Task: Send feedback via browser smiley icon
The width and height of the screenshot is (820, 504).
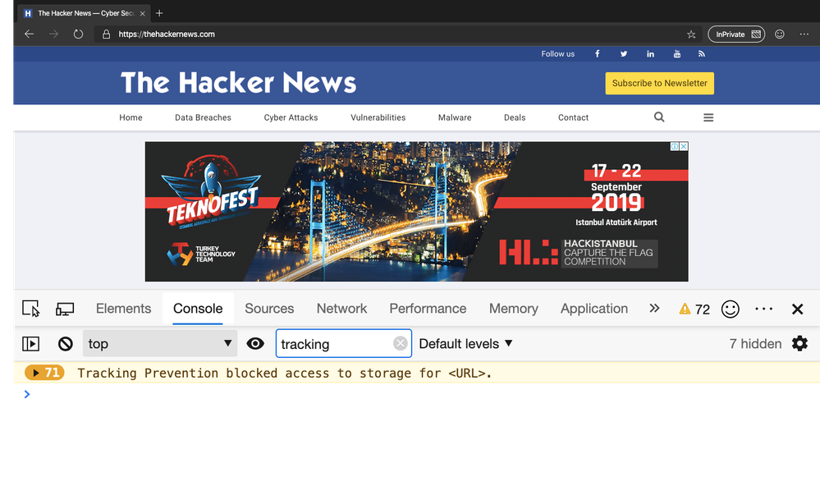Action: (780, 34)
